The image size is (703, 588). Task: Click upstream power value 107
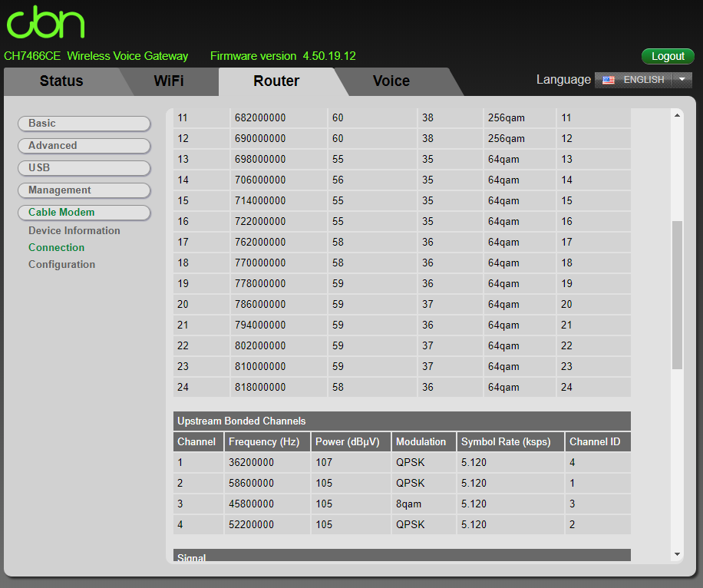point(324,462)
